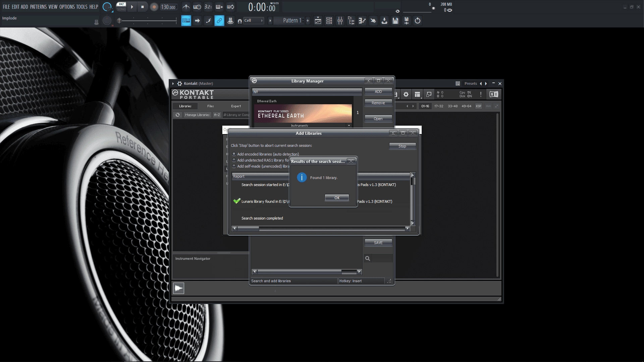Toggle typing keyboard to piano icon
The width and height of the screenshot is (644, 362).
point(186,21)
